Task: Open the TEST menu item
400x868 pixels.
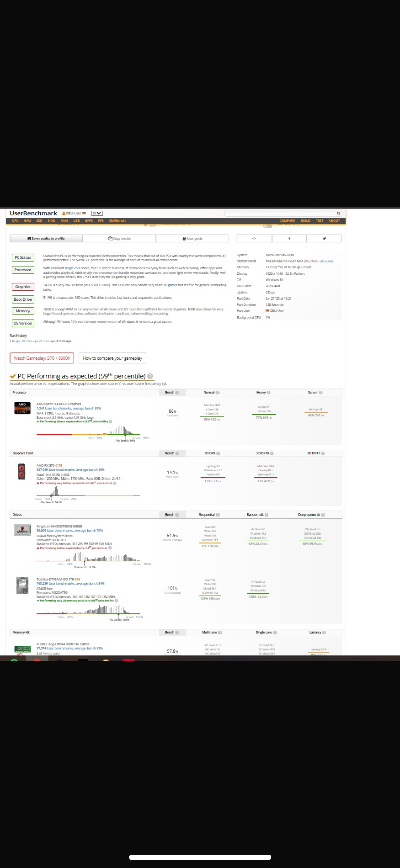Action: (x=320, y=221)
